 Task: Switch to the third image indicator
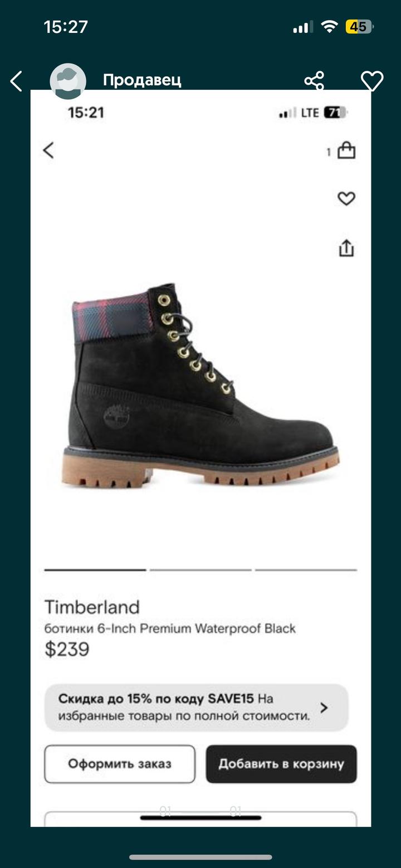(306, 570)
